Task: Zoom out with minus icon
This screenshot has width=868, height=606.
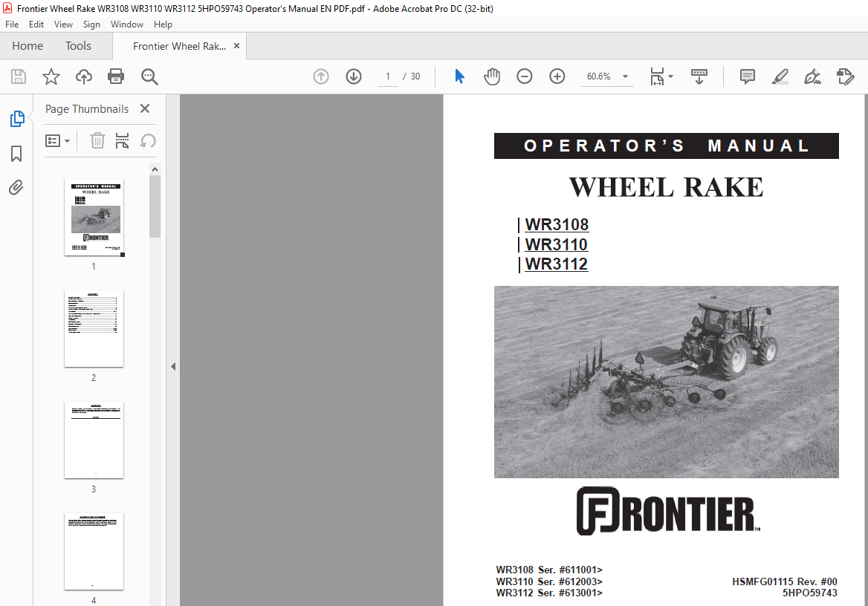Action: click(524, 76)
